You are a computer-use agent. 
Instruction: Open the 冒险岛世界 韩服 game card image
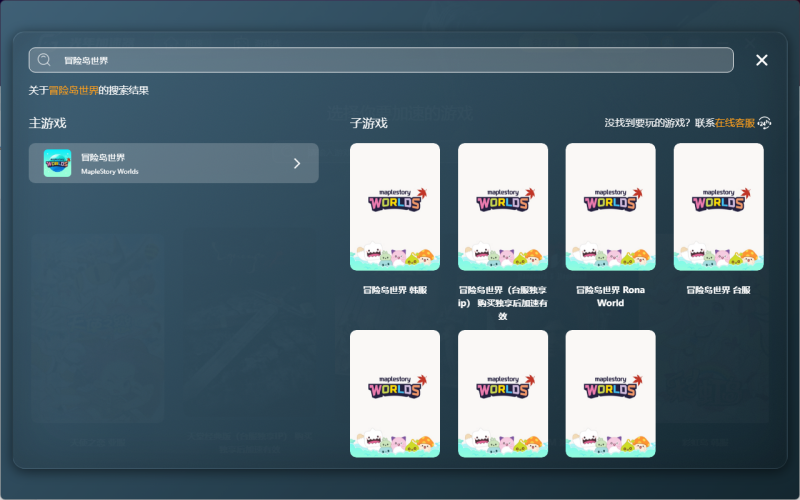click(395, 207)
